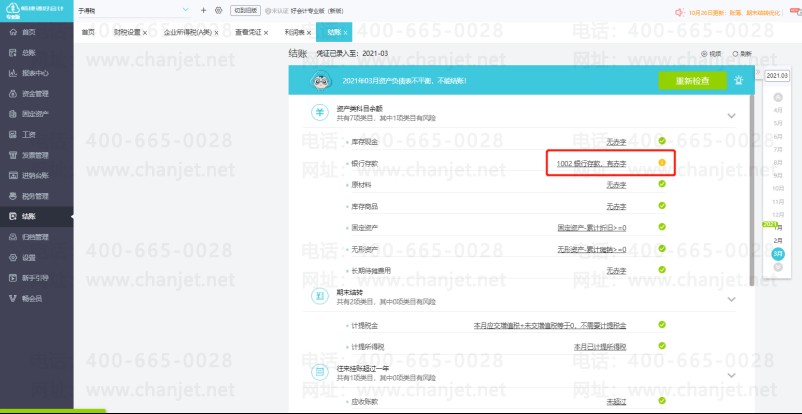This screenshot has width=802, height=414.
Task: Open the company name dropdown at top
Action: click(x=185, y=10)
